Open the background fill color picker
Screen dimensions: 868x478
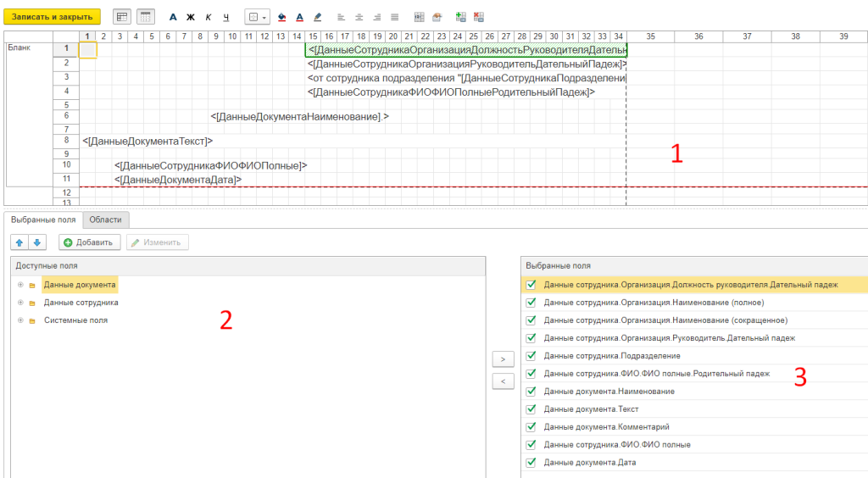[282, 17]
